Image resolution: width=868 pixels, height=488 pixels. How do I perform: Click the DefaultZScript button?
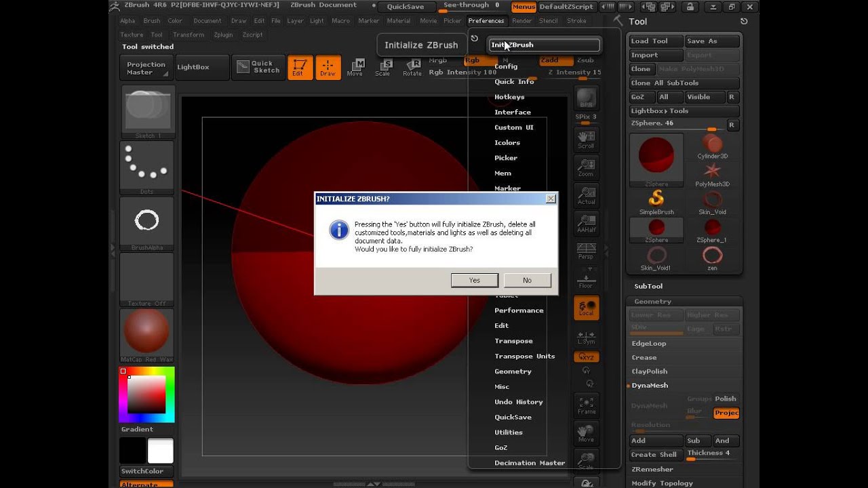tap(566, 7)
